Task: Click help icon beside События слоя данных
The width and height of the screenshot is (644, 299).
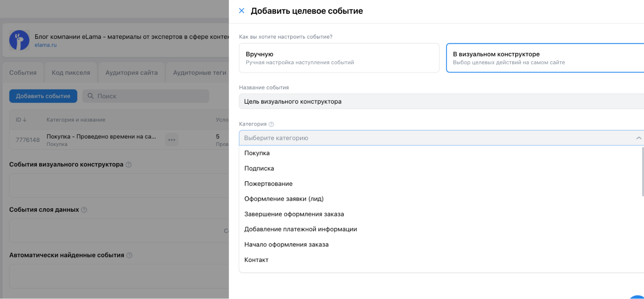Action: tap(84, 210)
